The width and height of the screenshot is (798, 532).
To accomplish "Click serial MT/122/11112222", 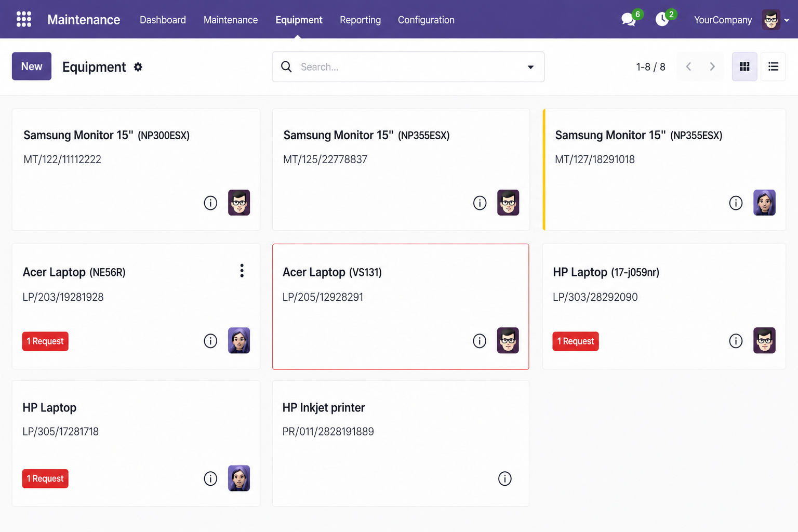I will tap(62, 159).
